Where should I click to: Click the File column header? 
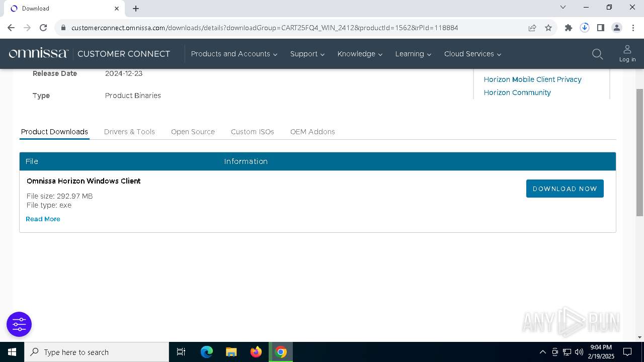click(32, 161)
